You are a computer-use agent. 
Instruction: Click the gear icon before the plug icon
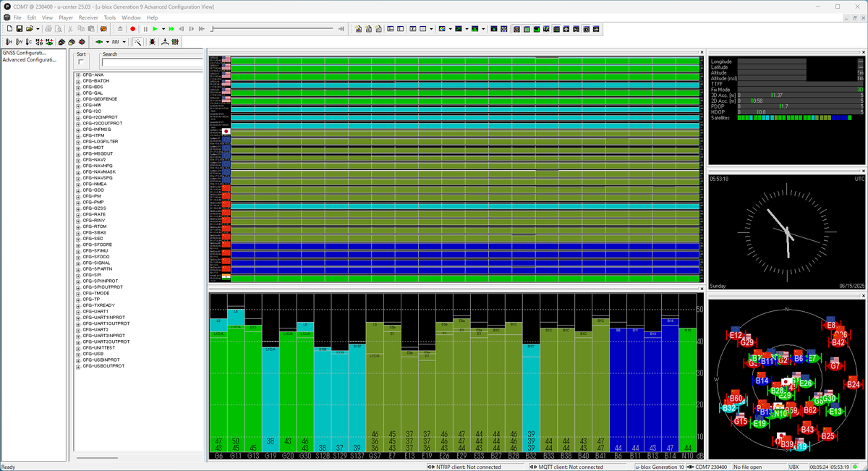click(81, 42)
